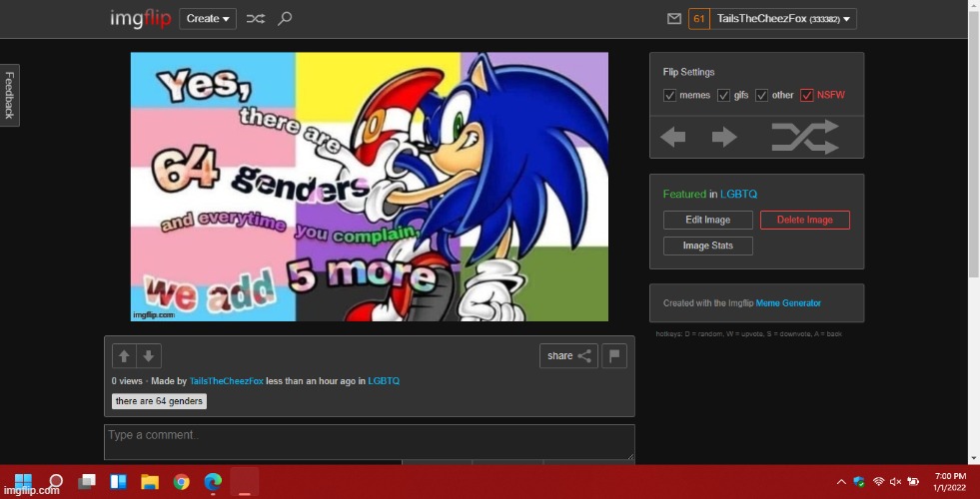The image size is (980, 499).
Task: Open the Image Stats button
Action: click(x=708, y=246)
